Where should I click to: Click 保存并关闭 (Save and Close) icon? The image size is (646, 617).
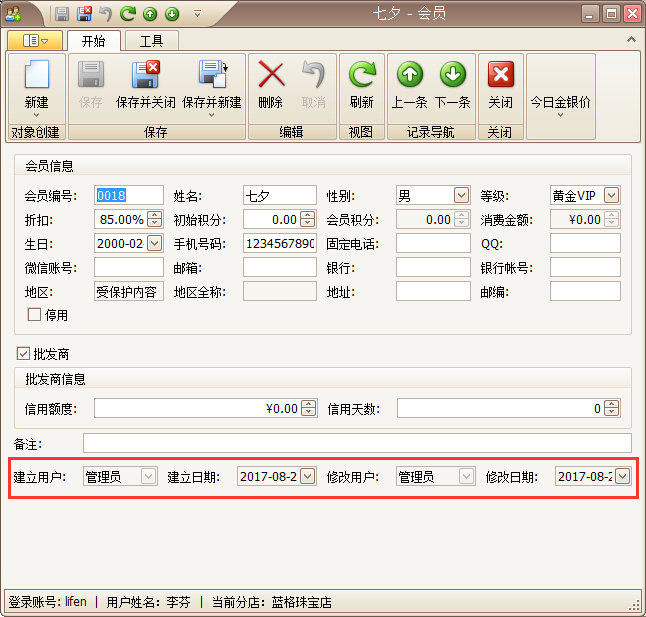(146, 77)
